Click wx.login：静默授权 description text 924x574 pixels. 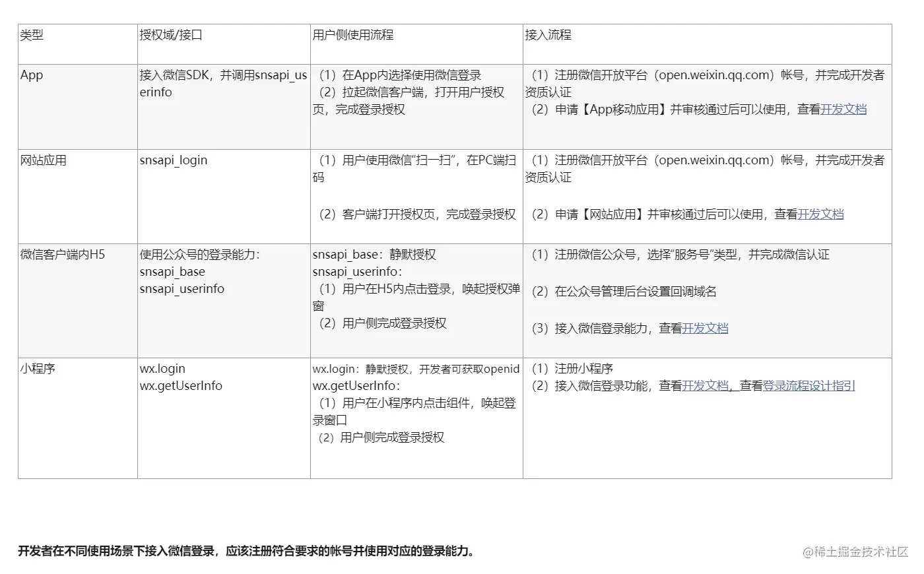click(416, 369)
